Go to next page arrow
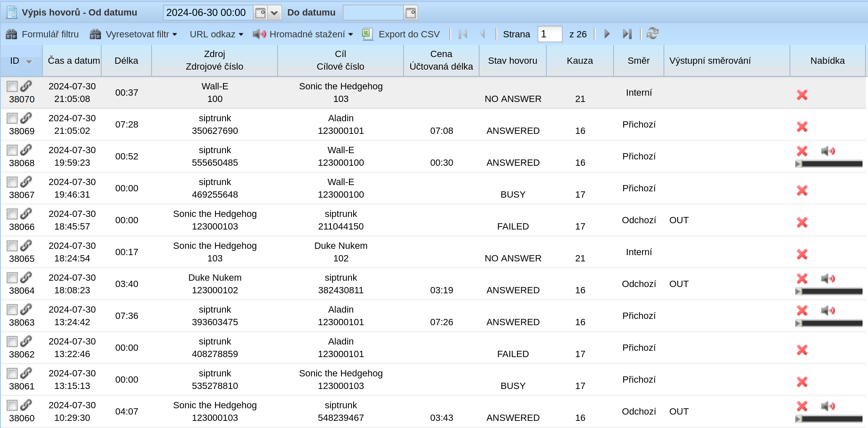 click(607, 34)
